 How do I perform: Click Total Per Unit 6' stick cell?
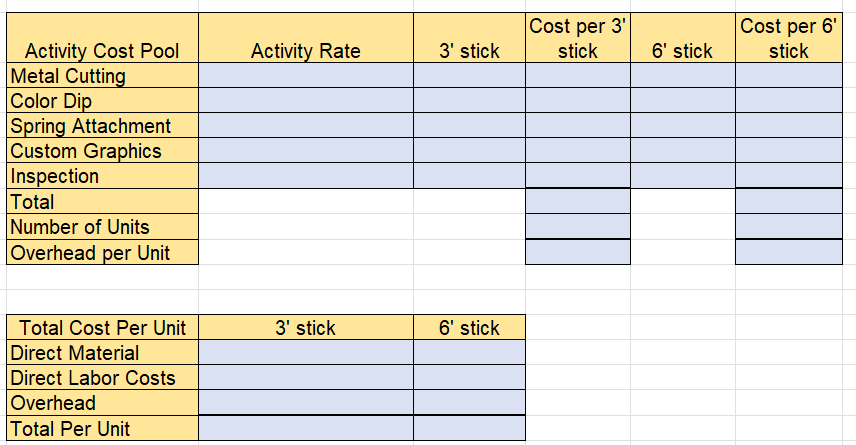tap(469, 428)
